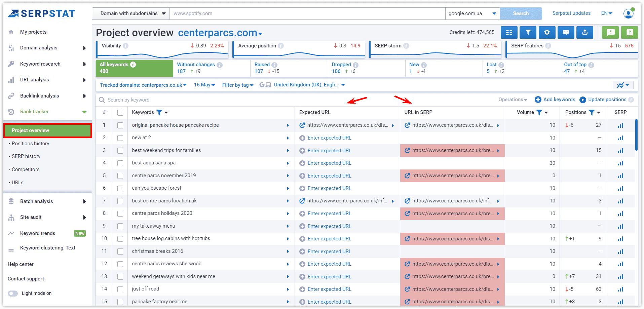
Task: Open SERP history submenu item
Action: [26, 156]
